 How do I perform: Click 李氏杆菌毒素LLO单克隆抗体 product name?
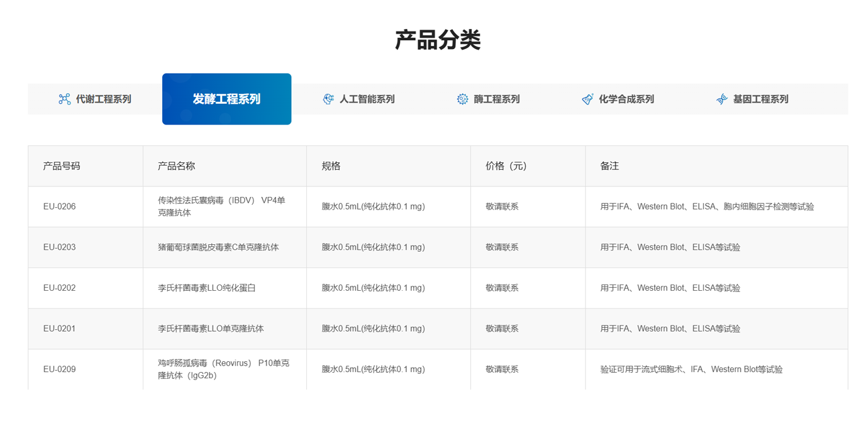[x=211, y=329]
